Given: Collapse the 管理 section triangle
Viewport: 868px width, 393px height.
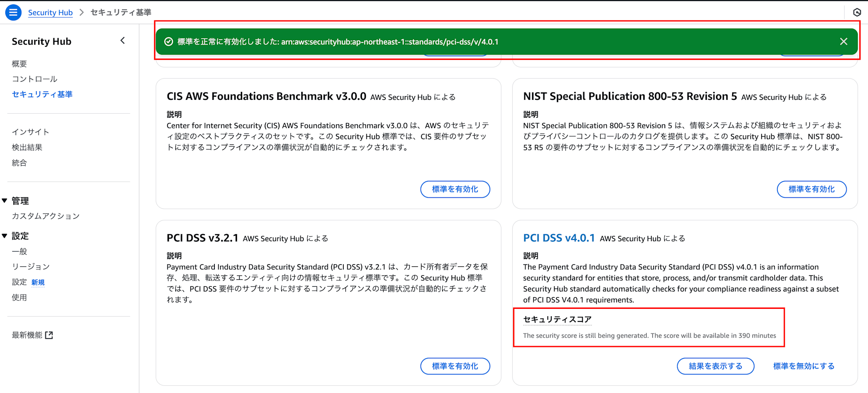Looking at the screenshot, I should (4, 200).
